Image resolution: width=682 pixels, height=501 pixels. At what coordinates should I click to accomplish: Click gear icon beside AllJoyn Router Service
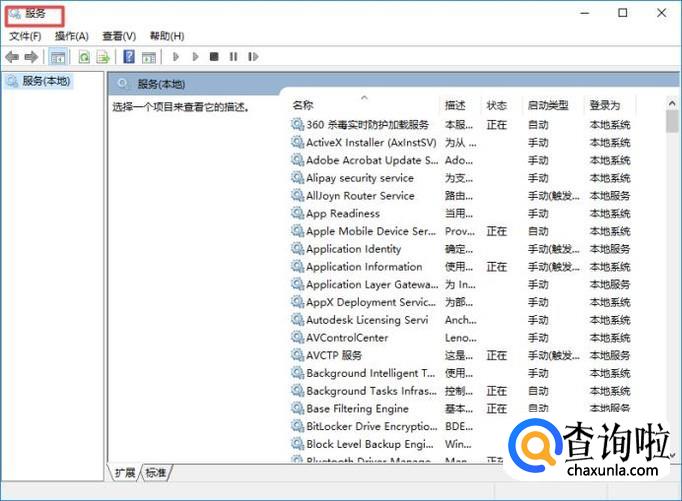[x=298, y=196]
